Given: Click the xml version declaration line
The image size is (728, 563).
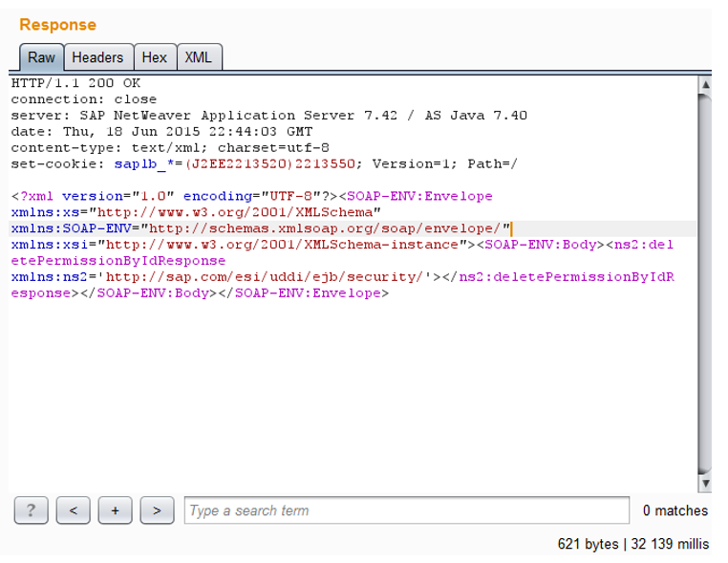Looking at the screenshot, I should (251, 196).
